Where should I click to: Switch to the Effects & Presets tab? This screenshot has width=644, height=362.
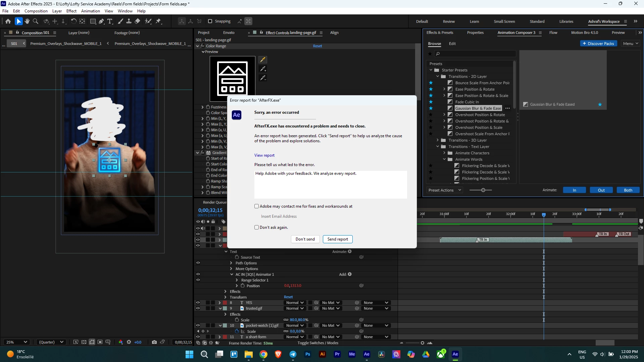click(x=440, y=33)
